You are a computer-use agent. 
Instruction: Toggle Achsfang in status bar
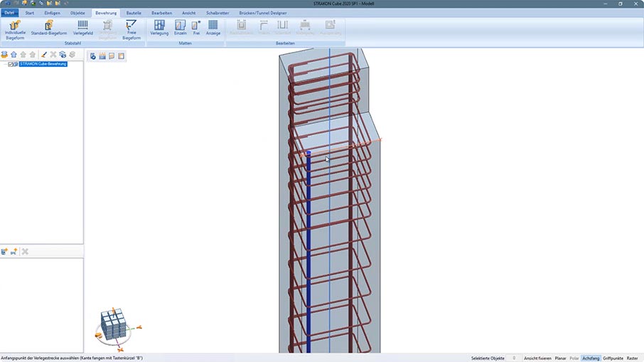[591, 358]
